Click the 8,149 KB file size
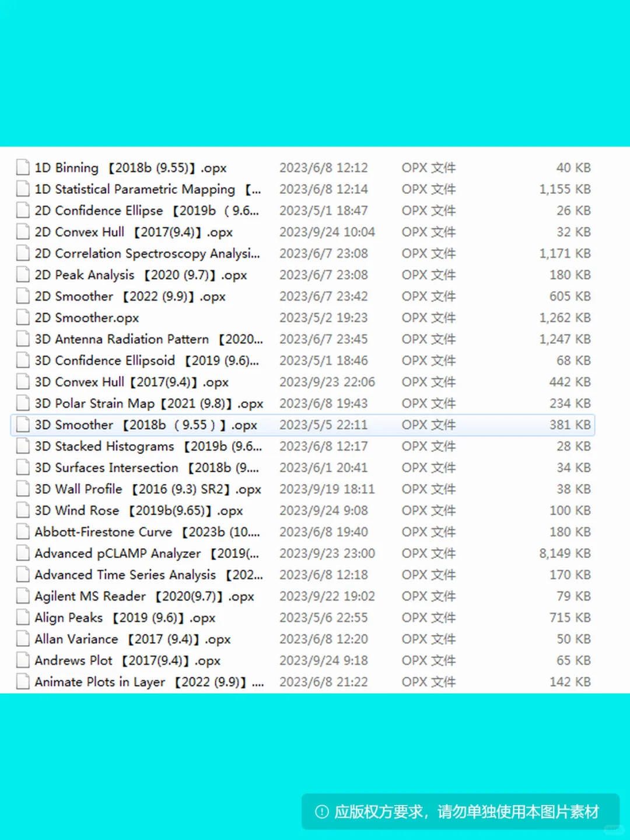The height and width of the screenshot is (840, 630). tap(565, 553)
